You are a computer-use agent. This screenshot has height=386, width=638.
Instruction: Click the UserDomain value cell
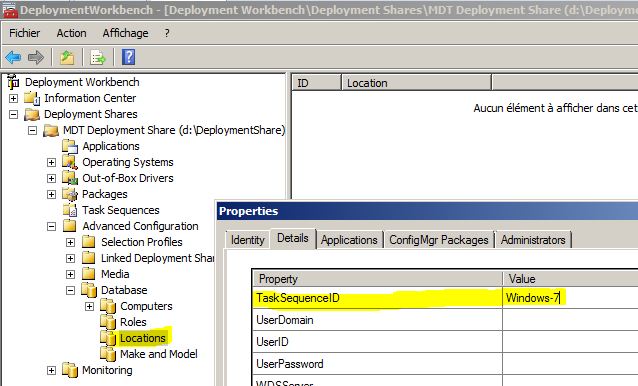tap(570, 320)
